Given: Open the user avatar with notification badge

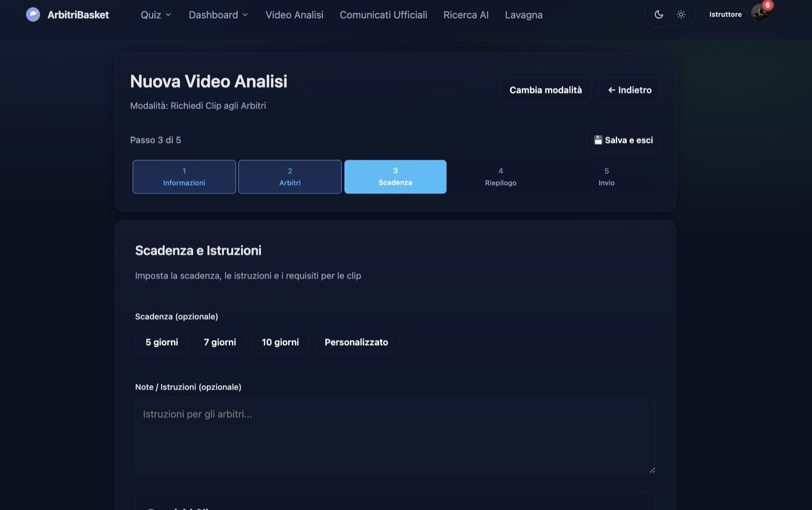Looking at the screenshot, I should [760, 13].
